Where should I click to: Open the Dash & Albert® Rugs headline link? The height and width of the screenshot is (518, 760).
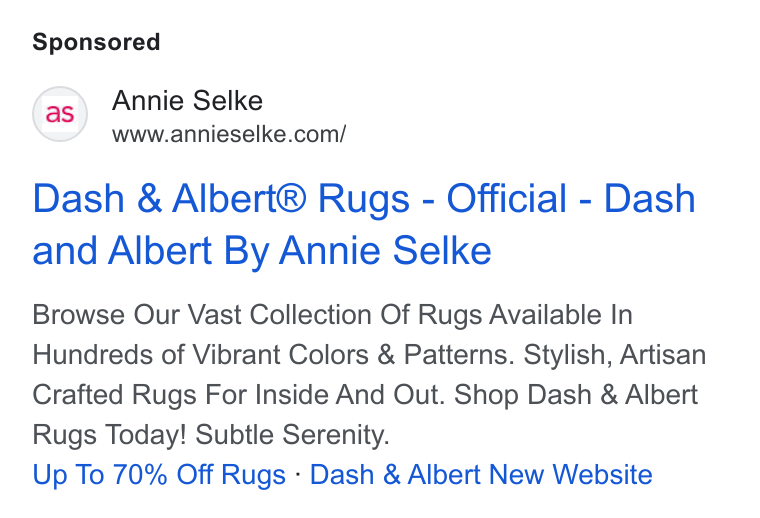tap(364, 224)
